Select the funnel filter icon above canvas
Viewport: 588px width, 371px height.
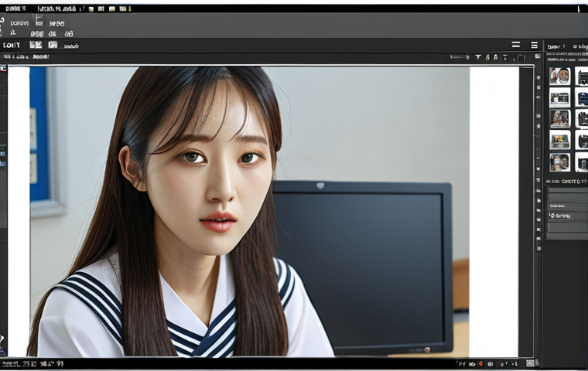478,57
